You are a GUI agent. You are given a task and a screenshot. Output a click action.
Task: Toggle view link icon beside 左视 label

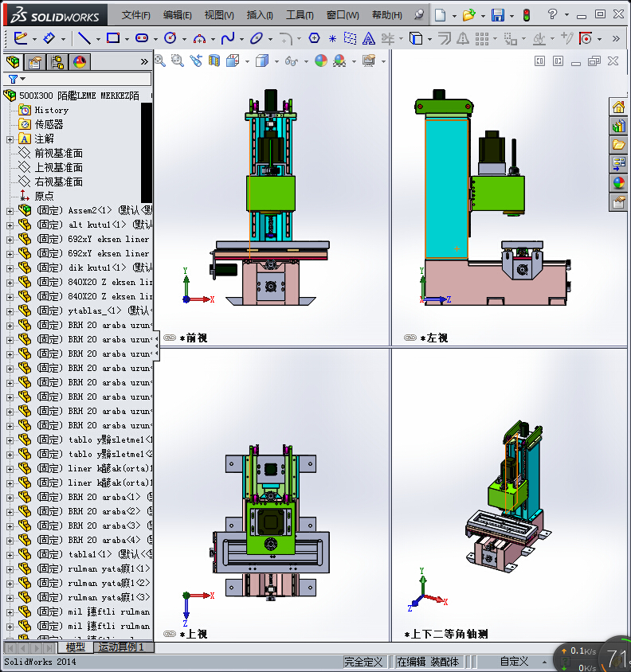410,338
